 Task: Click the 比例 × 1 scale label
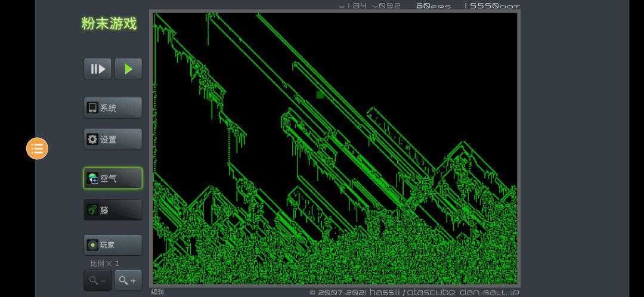click(x=105, y=264)
